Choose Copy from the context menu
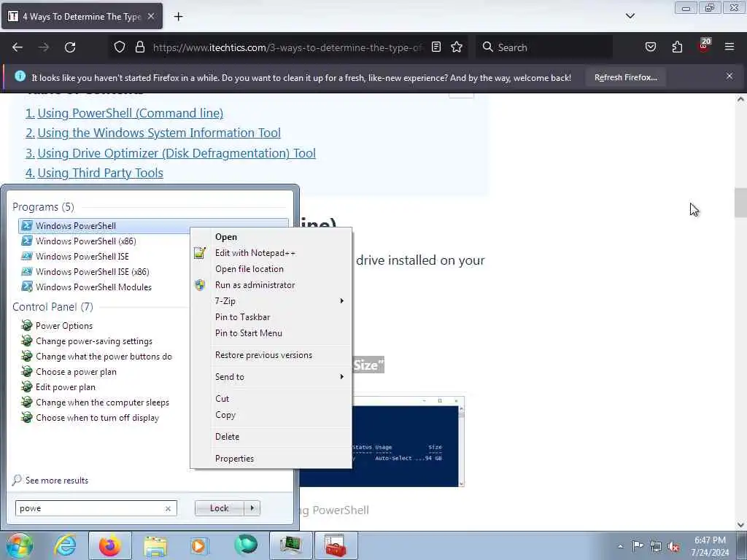747x560 pixels. click(x=271, y=415)
